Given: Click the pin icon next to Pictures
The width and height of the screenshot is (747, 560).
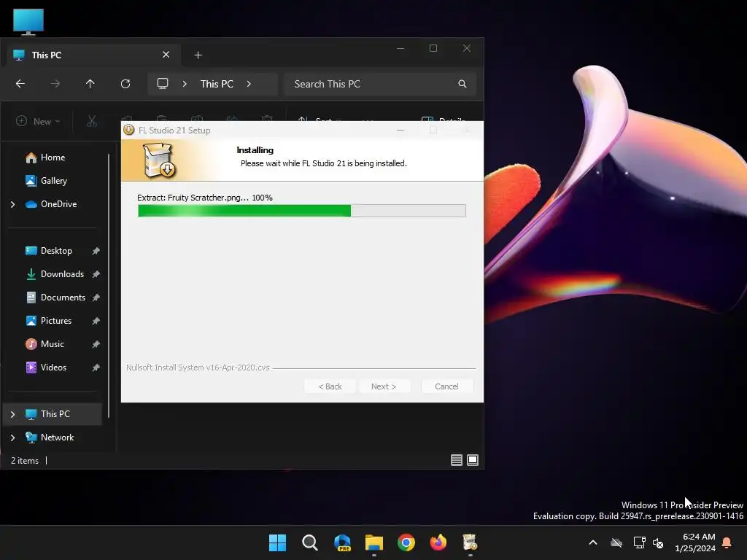Looking at the screenshot, I should 96,321.
